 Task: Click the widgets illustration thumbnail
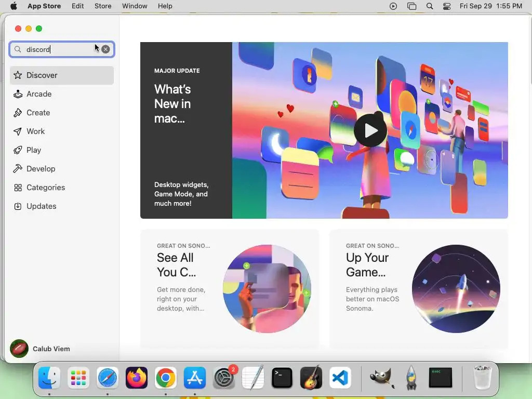(x=267, y=289)
